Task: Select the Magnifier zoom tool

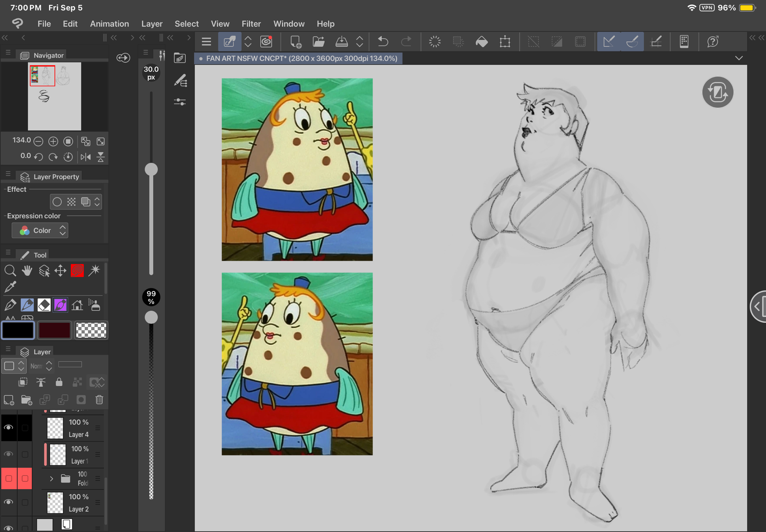Action: click(x=10, y=271)
